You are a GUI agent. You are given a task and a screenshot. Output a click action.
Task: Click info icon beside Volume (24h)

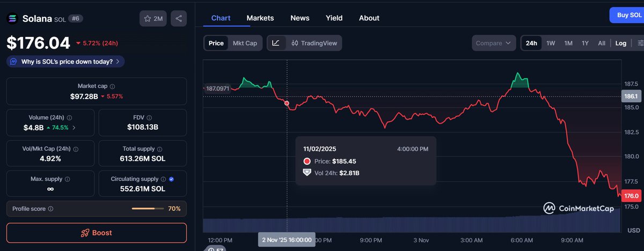(x=70, y=117)
